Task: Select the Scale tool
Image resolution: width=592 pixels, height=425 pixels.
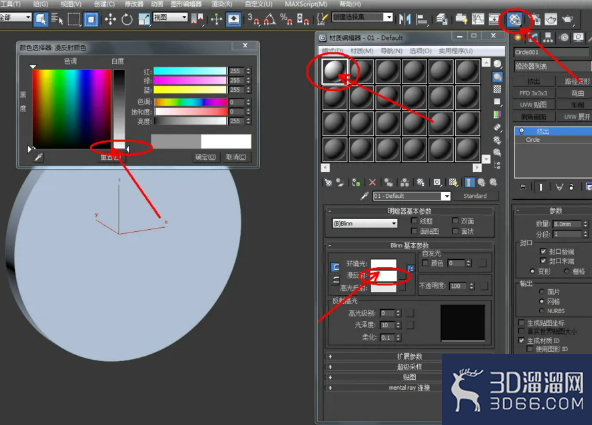Action: [144, 19]
